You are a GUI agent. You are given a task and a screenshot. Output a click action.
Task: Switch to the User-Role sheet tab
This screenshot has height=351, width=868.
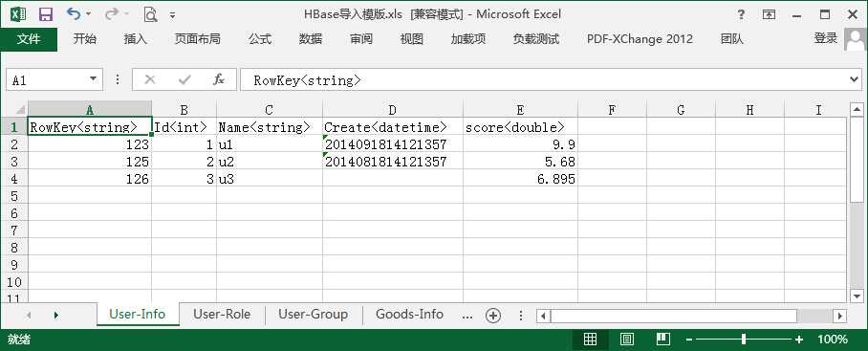tap(222, 315)
